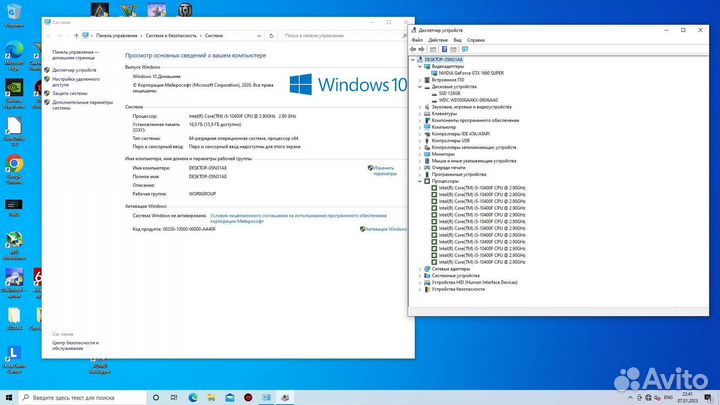Collapse the Видеоадаптеры category
The width and height of the screenshot is (720, 405).
pyautogui.click(x=420, y=67)
